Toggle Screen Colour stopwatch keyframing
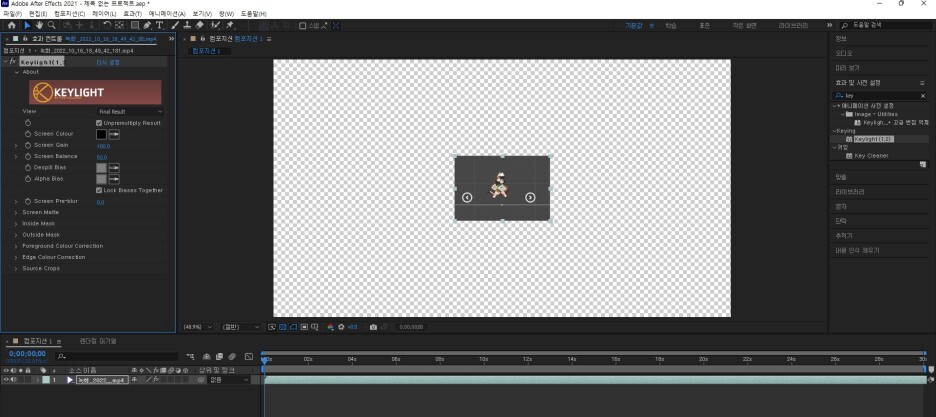Image resolution: width=936 pixels, height=417 pixels. (x=27, y=134)
